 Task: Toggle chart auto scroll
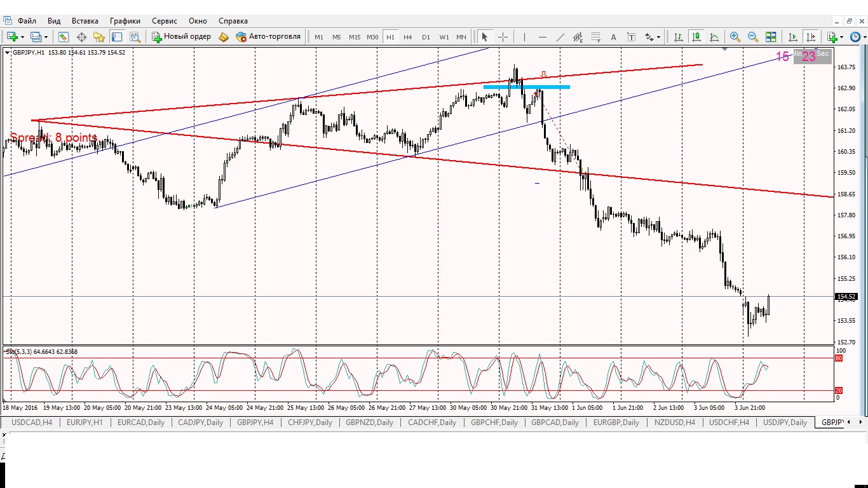[x=792, y=37]
